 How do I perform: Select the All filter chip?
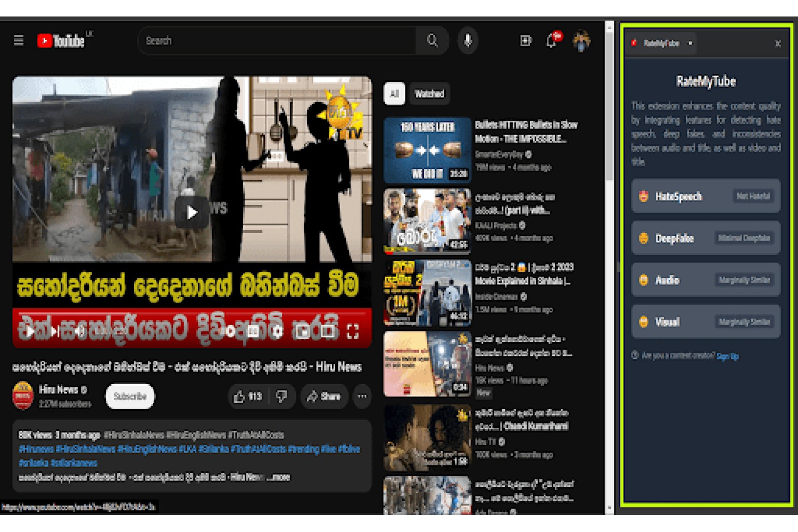pos(394,94)
